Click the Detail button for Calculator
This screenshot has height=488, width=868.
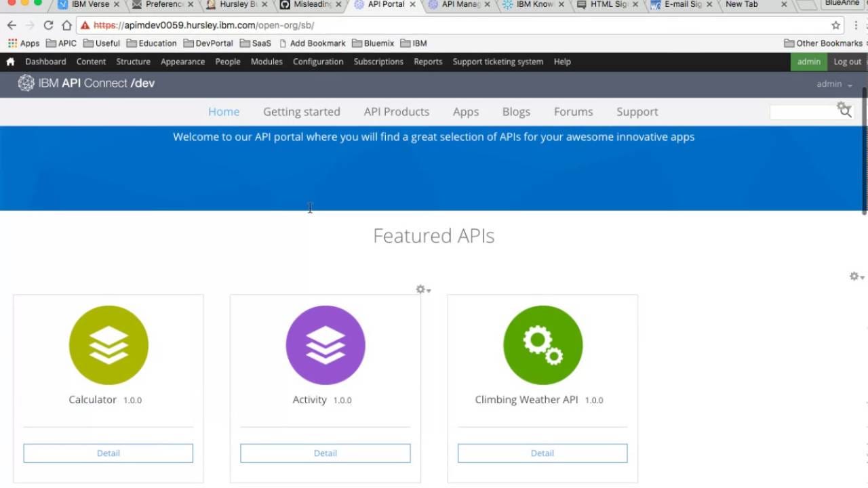click(108, 453)
